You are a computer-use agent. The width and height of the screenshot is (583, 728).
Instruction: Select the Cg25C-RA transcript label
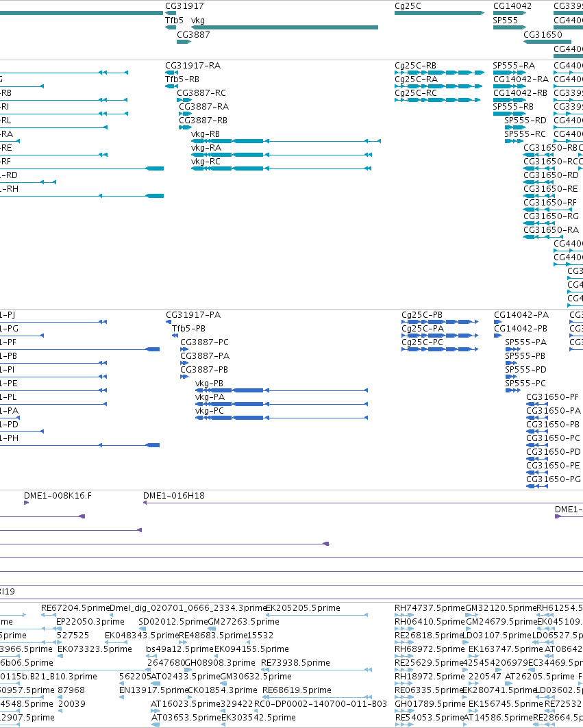coord(417,79)
